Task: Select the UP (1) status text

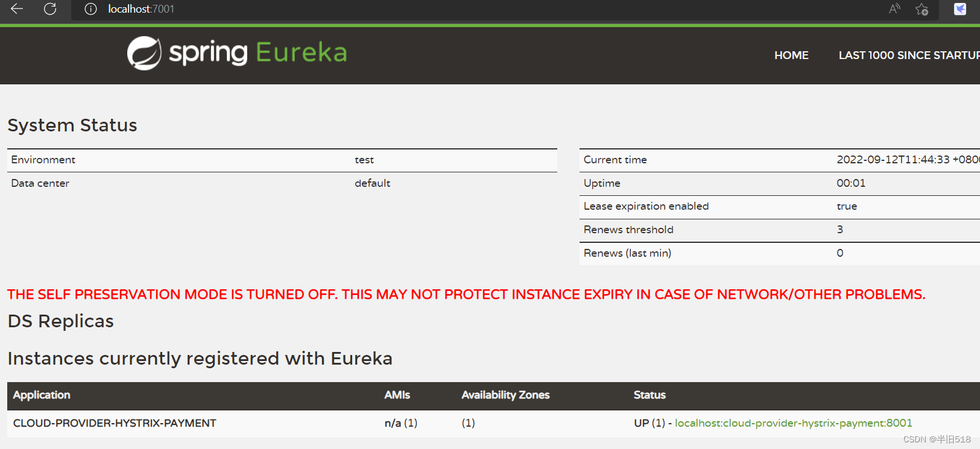Action: click(649, 423)
